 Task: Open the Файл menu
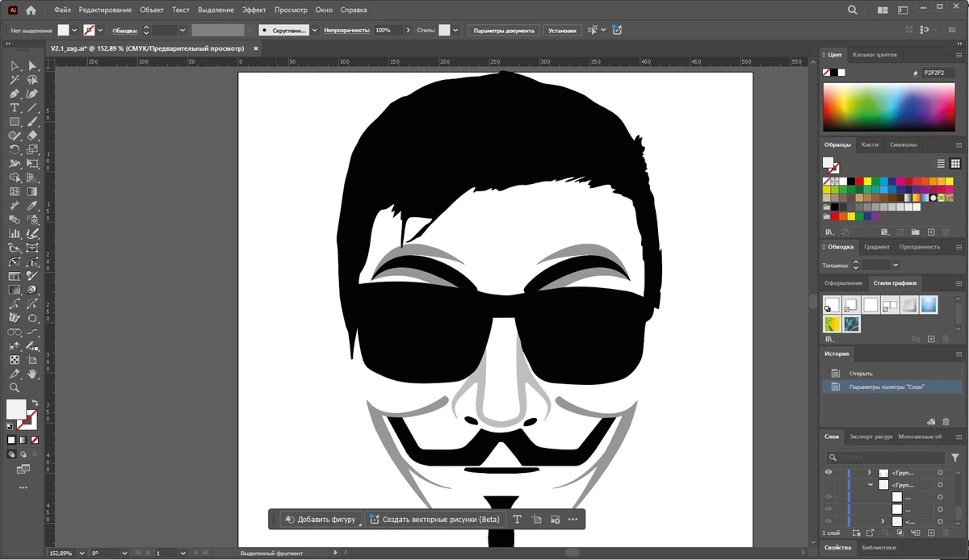pos(62,10)
